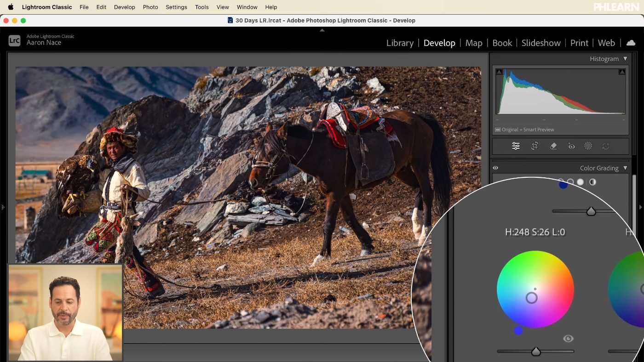Click the Color Grading panel title
The width and height of the screenshot is (644, 362).
coord(599,168)
